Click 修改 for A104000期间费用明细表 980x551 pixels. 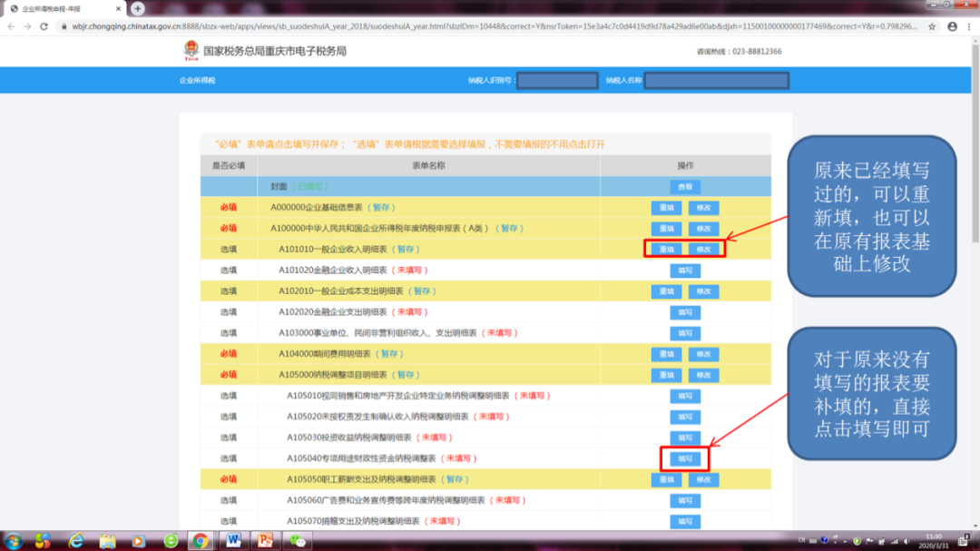(x=703, y=354)
